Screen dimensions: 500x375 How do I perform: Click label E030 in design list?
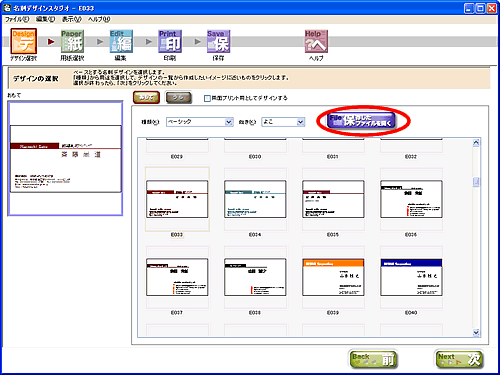tap(255, 157)
